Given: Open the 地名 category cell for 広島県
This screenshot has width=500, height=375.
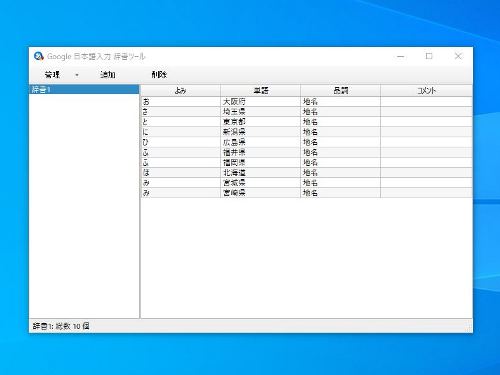Looking at the screenshot, I should tap(340, 142).
